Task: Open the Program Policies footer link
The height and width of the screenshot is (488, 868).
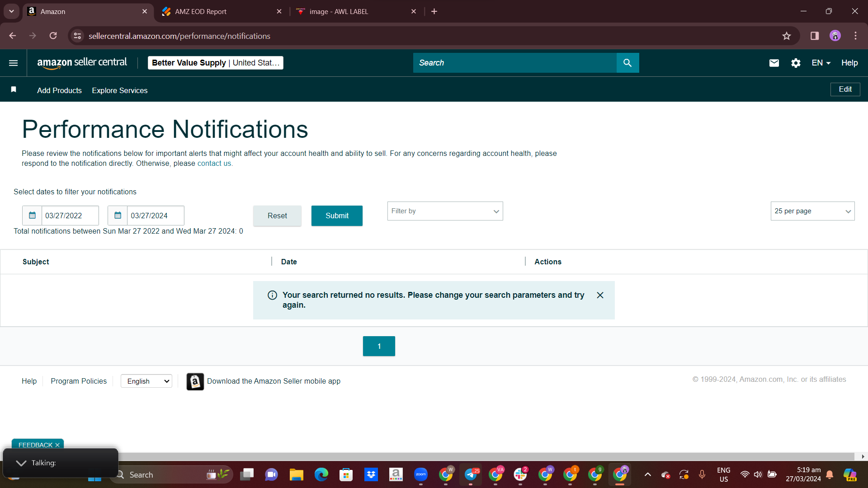Action: tap(79, 381)
